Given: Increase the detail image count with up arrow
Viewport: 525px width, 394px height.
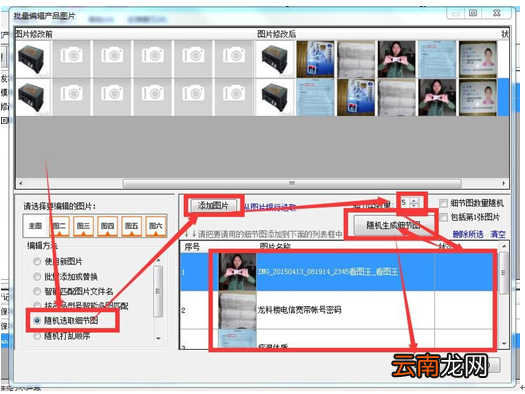Looking at the screenshot, I should pyautogui.click(x=414, y=200).
